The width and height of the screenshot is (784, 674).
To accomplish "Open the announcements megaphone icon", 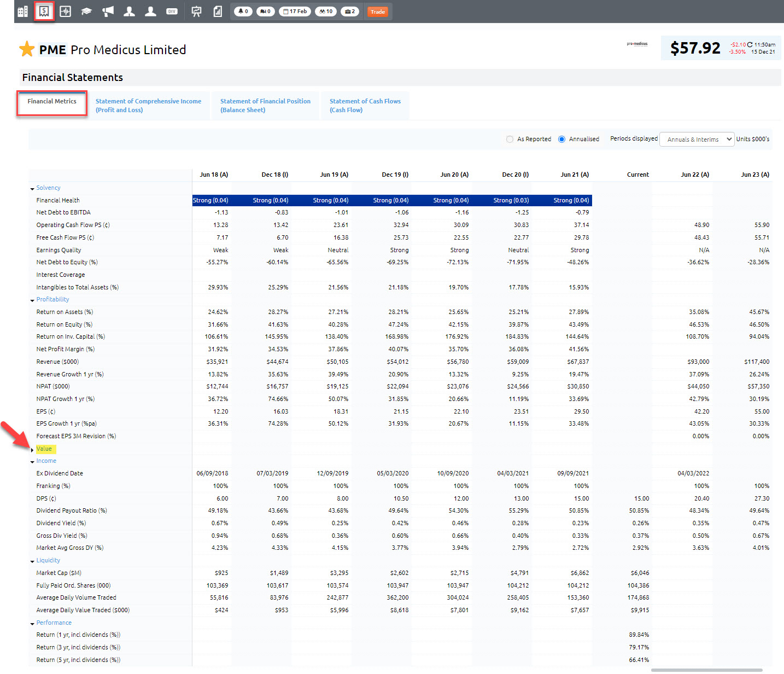I will (108, 11).
